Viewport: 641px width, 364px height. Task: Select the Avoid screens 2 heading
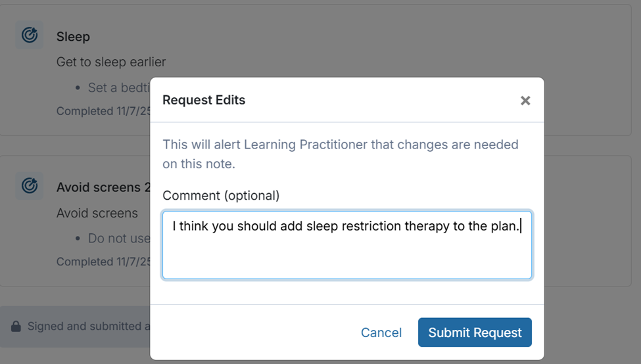[98, 187]
